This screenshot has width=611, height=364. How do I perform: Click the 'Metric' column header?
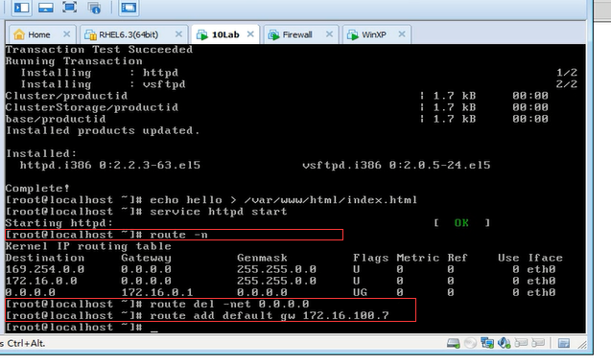pos(418,258)
